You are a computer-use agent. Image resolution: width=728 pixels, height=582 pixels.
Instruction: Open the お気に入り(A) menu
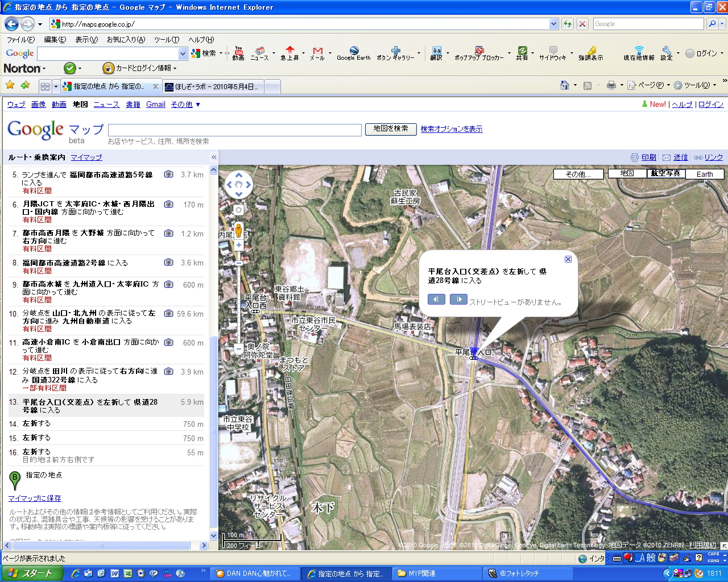pyautogui.click(x=126, y=40)
